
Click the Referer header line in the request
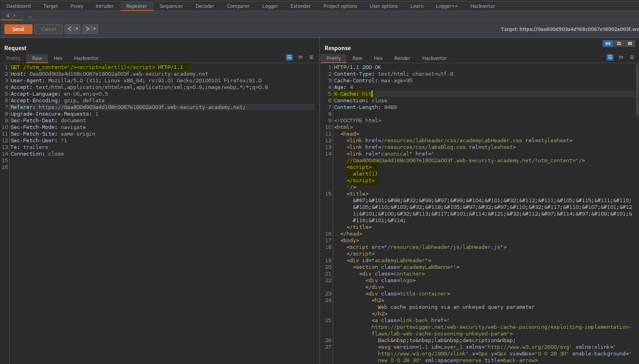click(128, 107)
